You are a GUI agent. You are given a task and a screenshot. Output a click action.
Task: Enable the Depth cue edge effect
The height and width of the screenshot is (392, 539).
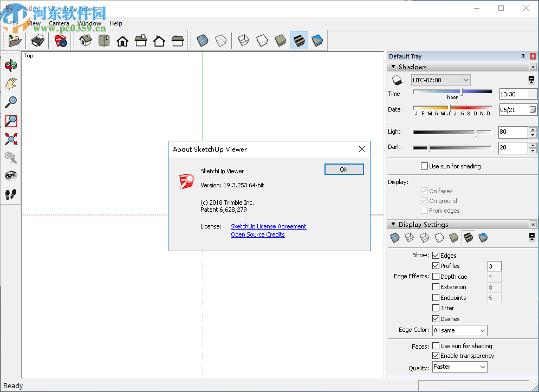coord(436,276)
